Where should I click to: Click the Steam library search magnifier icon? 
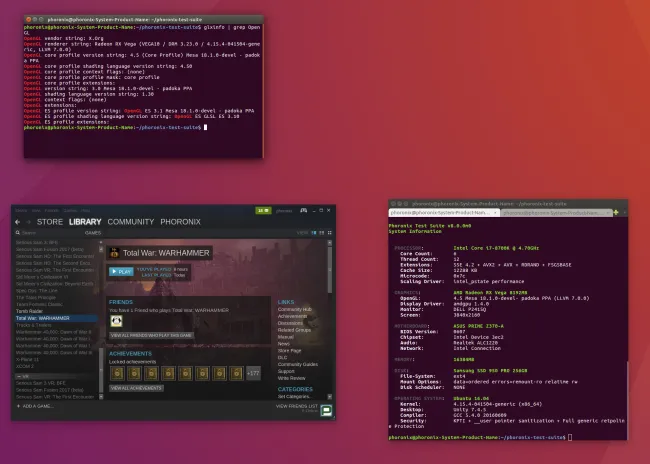click(18, 233)
